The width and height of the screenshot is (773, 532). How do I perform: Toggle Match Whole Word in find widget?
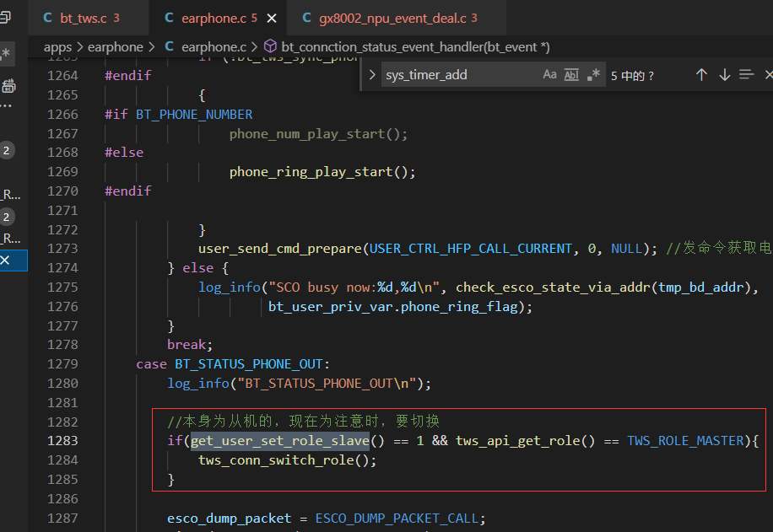pyautogui.click(x=571, y=75)
